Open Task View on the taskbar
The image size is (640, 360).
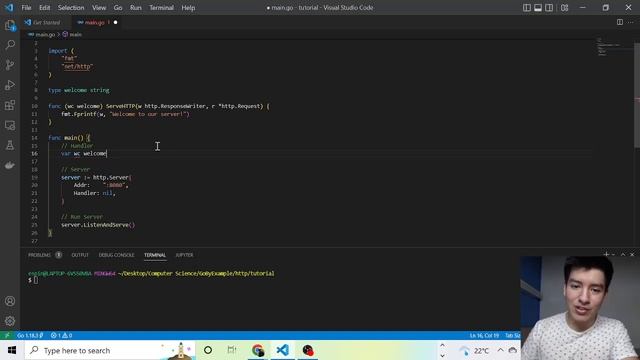(232, 350)
